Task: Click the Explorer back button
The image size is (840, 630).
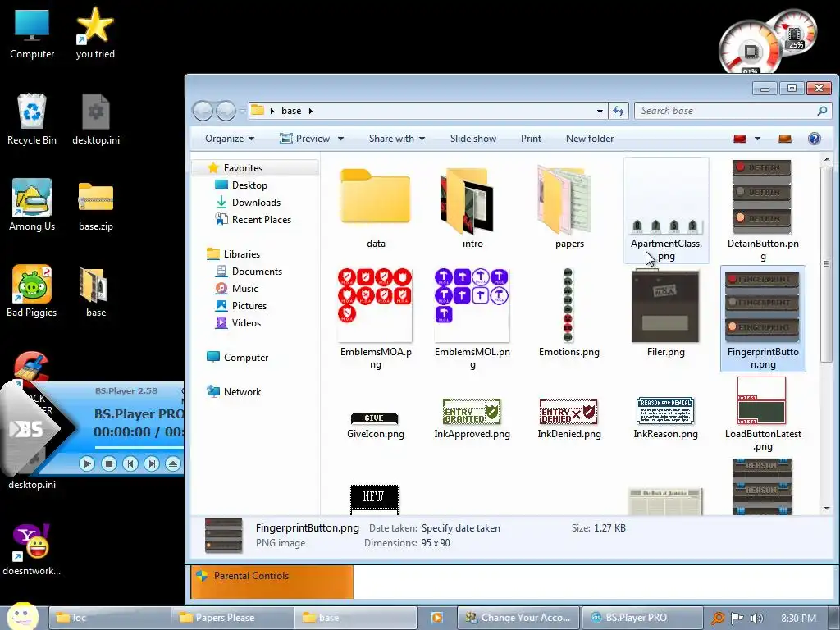Action: pyautogui.click(x=203, y=111)
